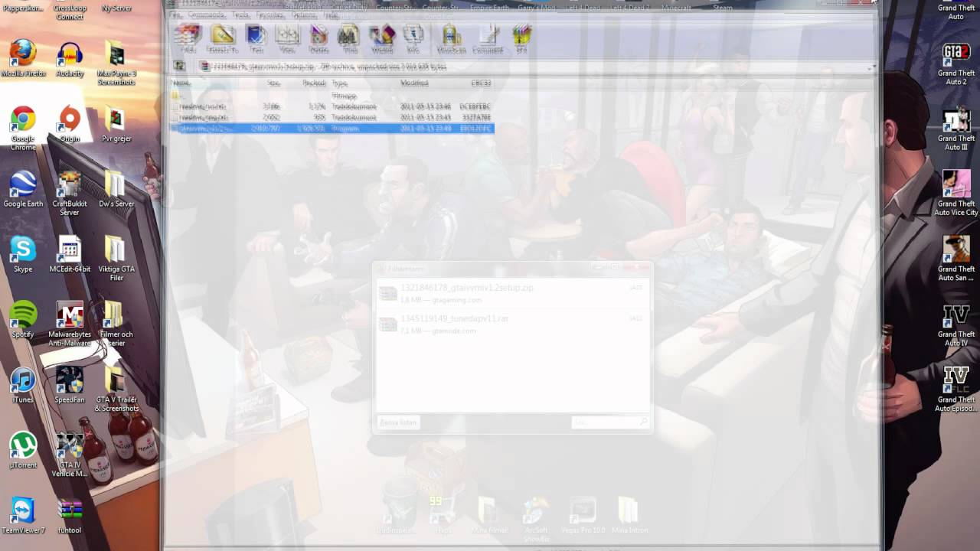This screenshot has height=551, width=980.
Task: Click the downloads window search field
Action: coord(610,422)
